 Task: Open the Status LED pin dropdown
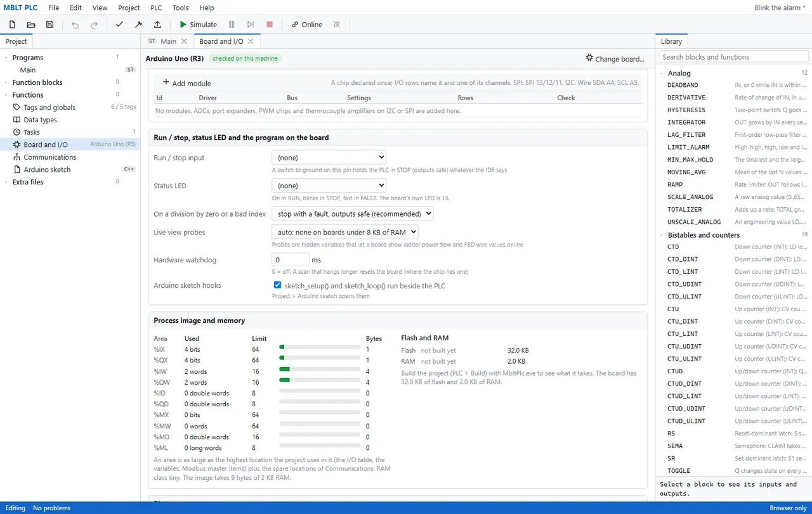click(329, 185)
